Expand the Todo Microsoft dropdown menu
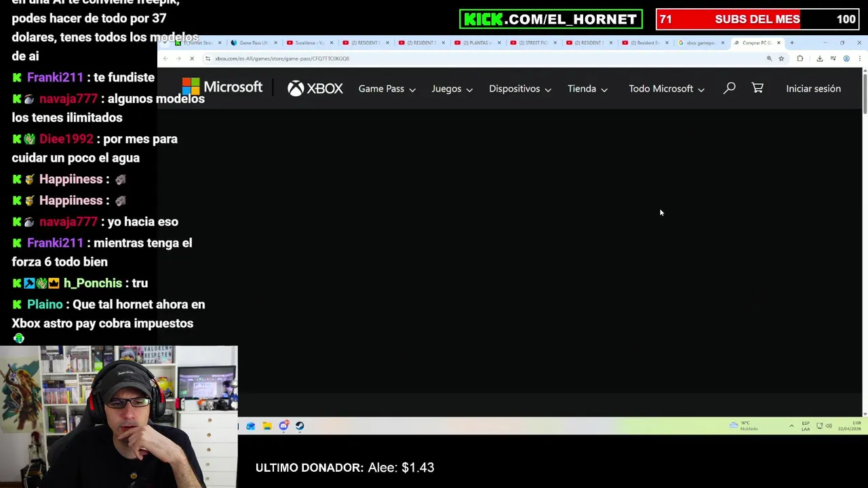This screenshot has width=868, height=488. [667, 89]
